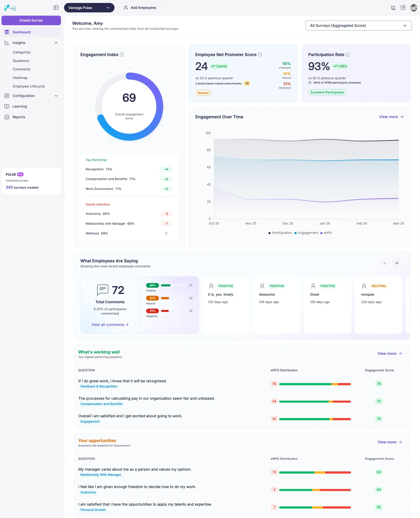Viewport: 420px width, 518px height.
Task: Click the eNPS distribution bar for the recognition question
Action: (x=315, y=384)
